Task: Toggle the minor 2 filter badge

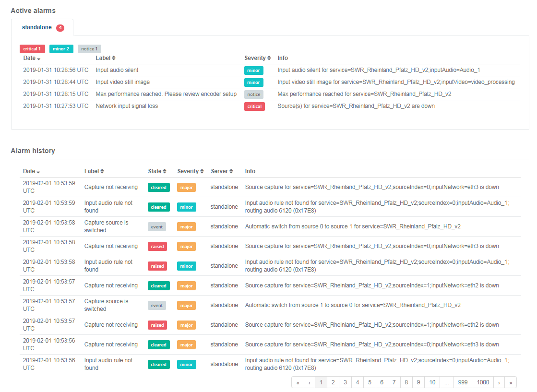Action: pyautogui.click(x=61, y=49)
